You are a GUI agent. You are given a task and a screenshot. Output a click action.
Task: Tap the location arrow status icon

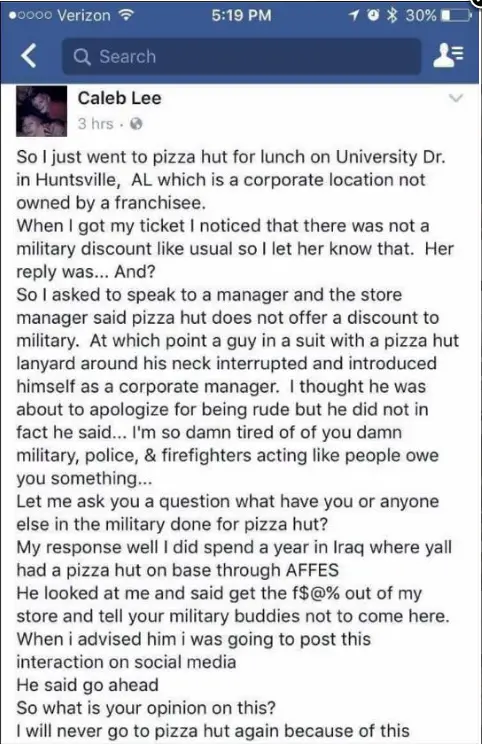tap(354, 16)
